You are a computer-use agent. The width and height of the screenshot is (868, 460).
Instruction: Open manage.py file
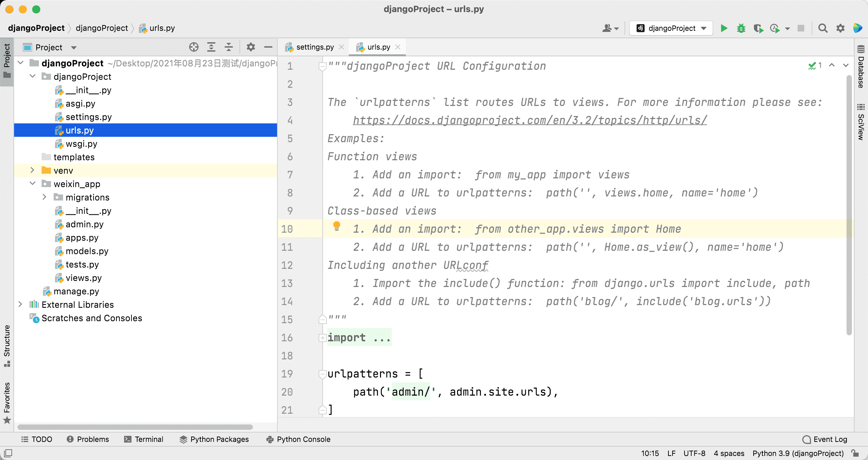coord(76,291)
